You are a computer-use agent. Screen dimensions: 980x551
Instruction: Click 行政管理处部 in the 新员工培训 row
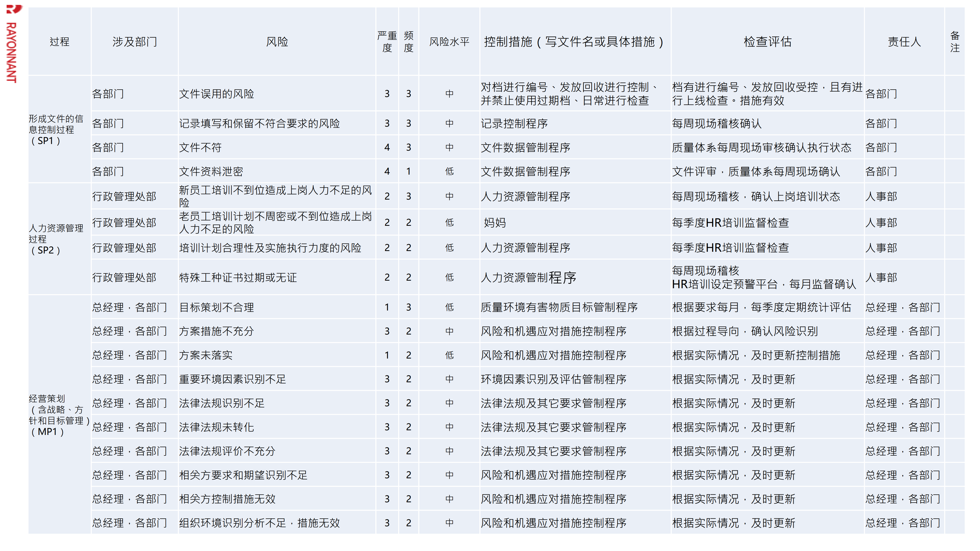(135, 196)
